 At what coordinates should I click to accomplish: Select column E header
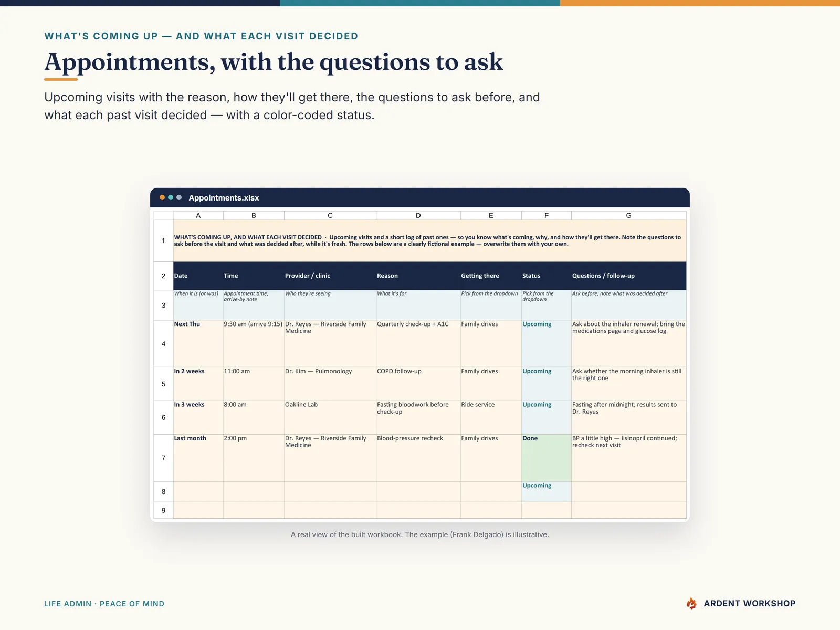[x=491, y=215]
